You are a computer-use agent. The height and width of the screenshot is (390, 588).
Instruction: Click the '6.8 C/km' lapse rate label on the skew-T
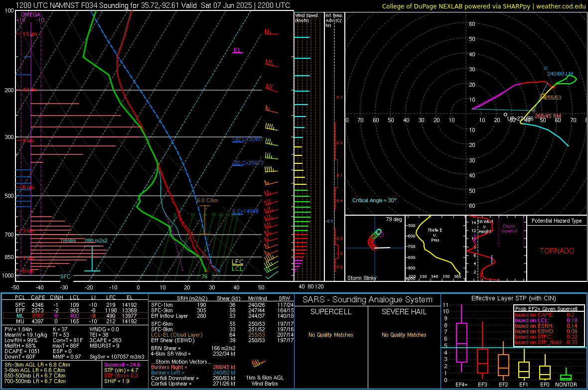point(207,200)
